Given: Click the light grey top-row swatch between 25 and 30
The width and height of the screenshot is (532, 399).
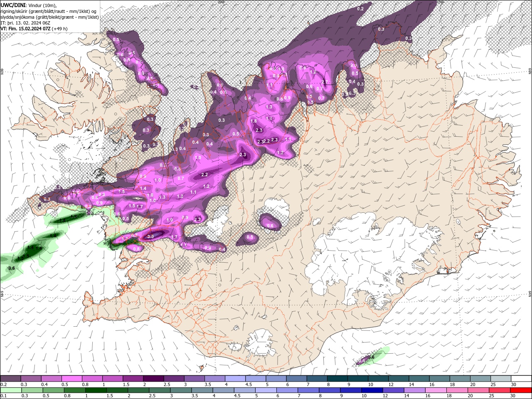Looking at the screenshot, I should click(x=501, y=379).
